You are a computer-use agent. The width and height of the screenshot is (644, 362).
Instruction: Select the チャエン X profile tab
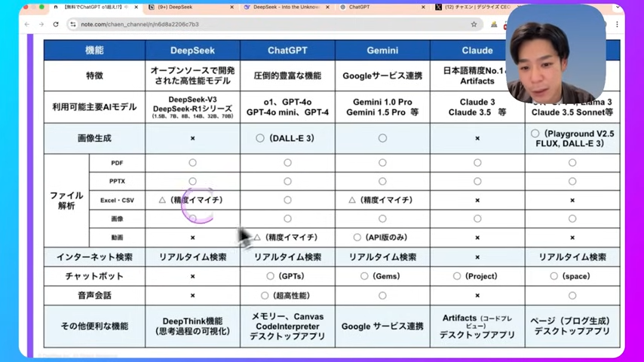pos(472,7)
